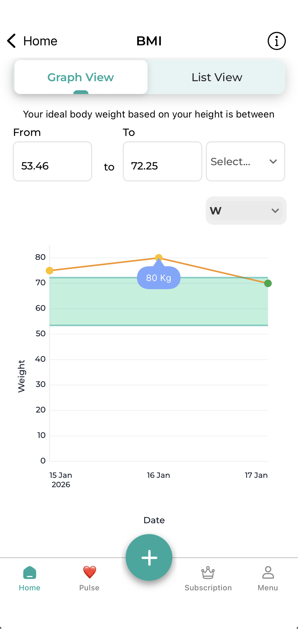Image resolution: width=298 pixels, height=644 pixels.
Task: Open the Subscription crown icon
Action: pos(208,573)
